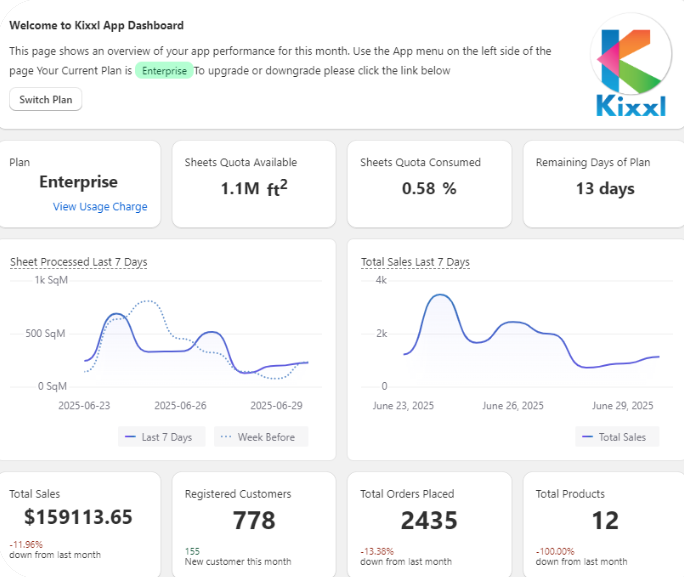This screenshot has width=684, height=577.
Task: Select the Sheets Quota Available card
Action: (x=254, y=184)
